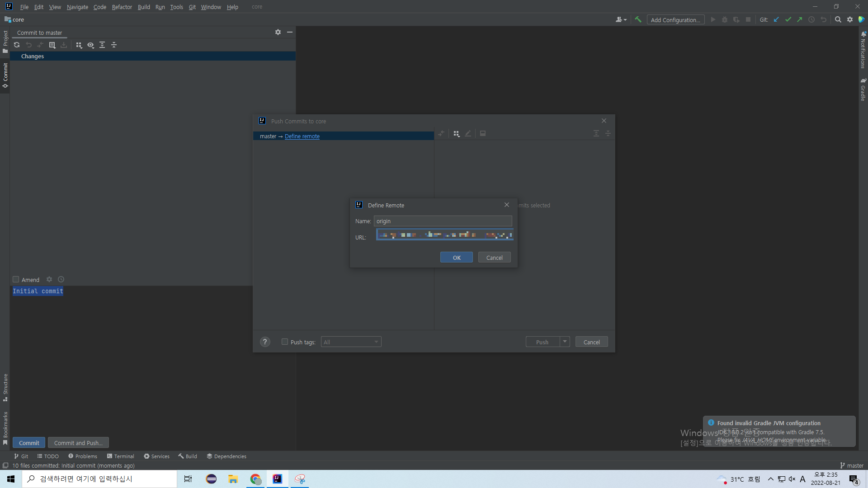
Task: Click the Group By icon in Commit toolbar
Action: 79,45
